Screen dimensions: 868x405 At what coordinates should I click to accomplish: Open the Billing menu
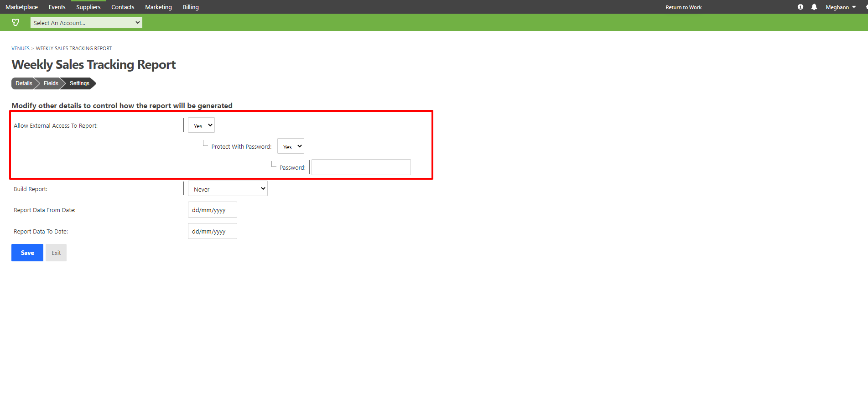[191, 7]
